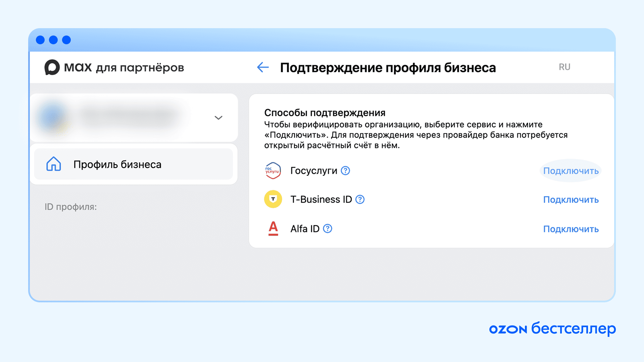644x362 pixels.
Task: Click the red Alfa ID logo
Action: (x=273, y=229)
